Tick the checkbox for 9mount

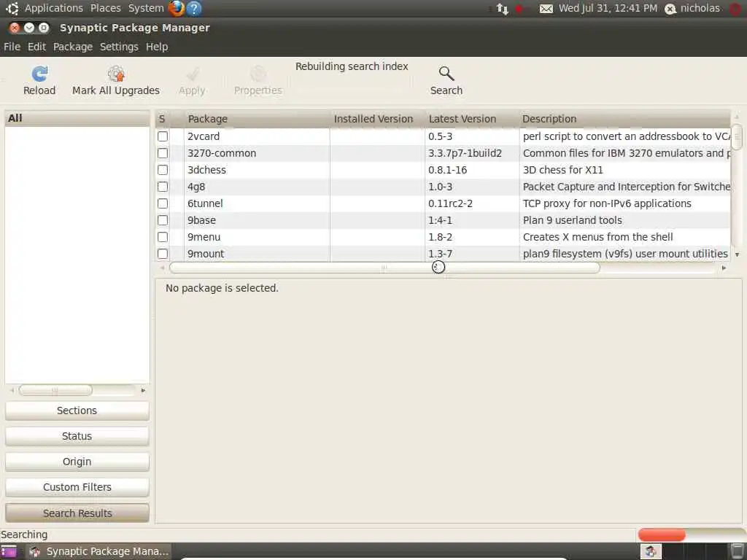(x=163, y=254)
